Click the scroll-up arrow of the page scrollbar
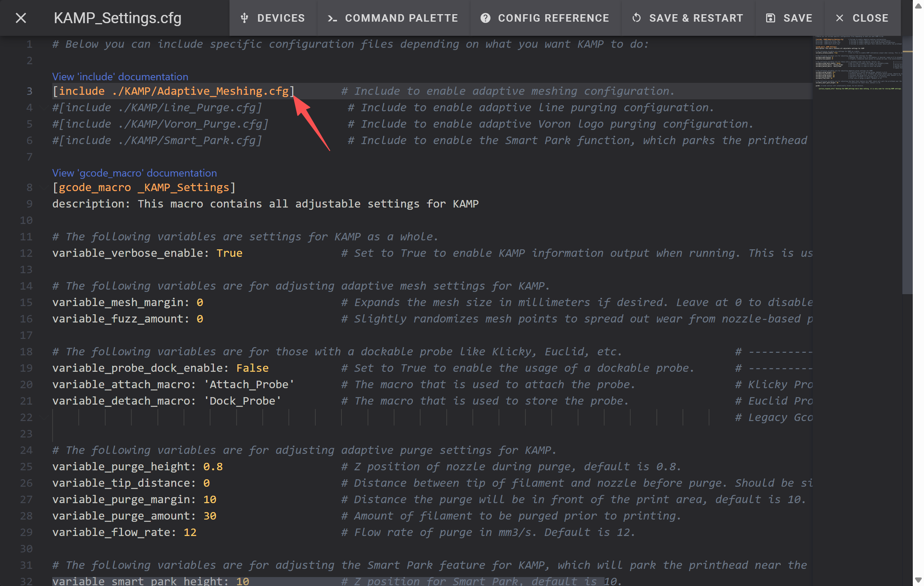This screenshot has width=924, height=586. tap(918, 5)
